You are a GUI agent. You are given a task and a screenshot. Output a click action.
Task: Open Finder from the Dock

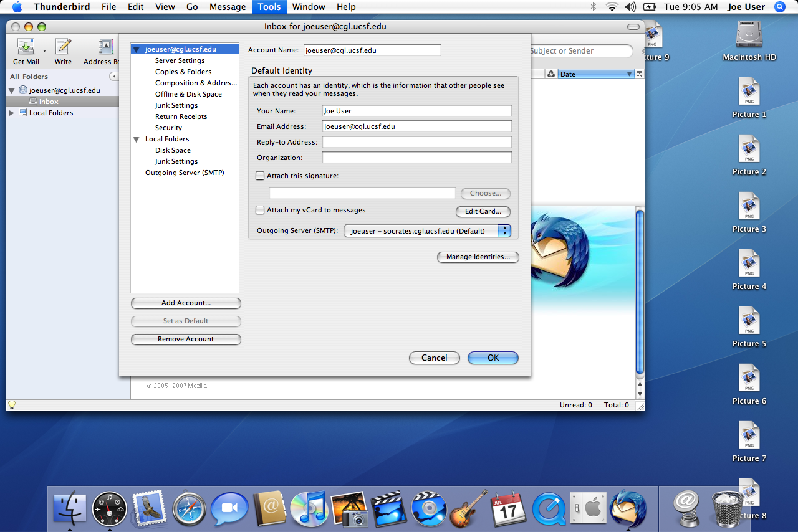[70, 509]
